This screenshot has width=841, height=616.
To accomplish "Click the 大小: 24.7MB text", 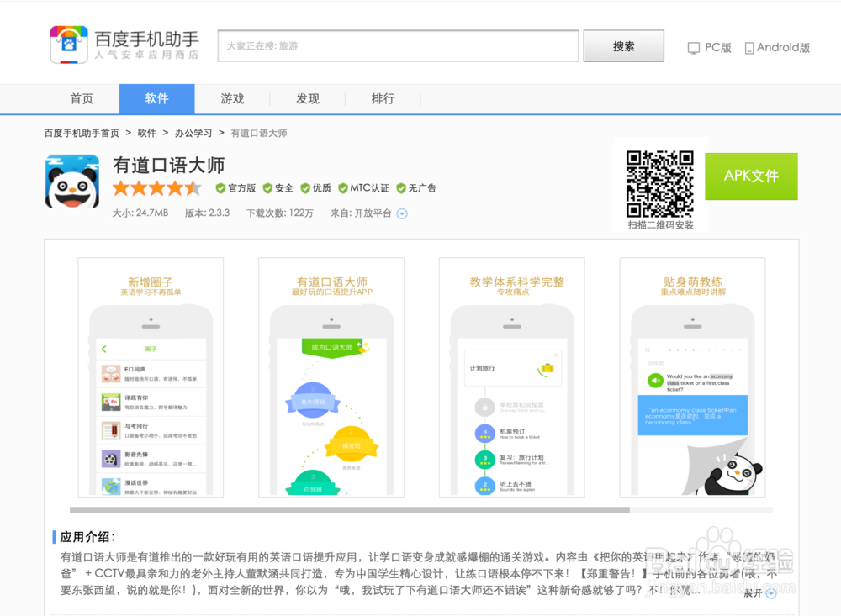I will [x=140, y=213].
